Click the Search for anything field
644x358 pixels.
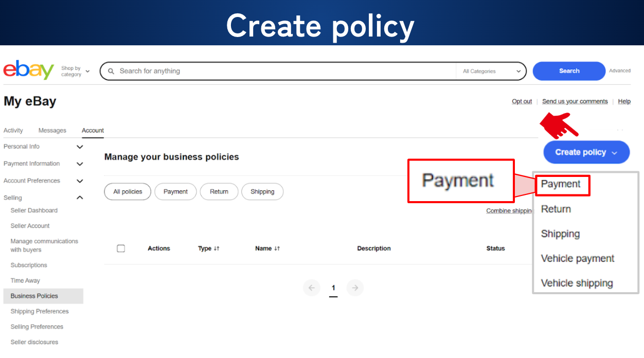tap(283, 71)
